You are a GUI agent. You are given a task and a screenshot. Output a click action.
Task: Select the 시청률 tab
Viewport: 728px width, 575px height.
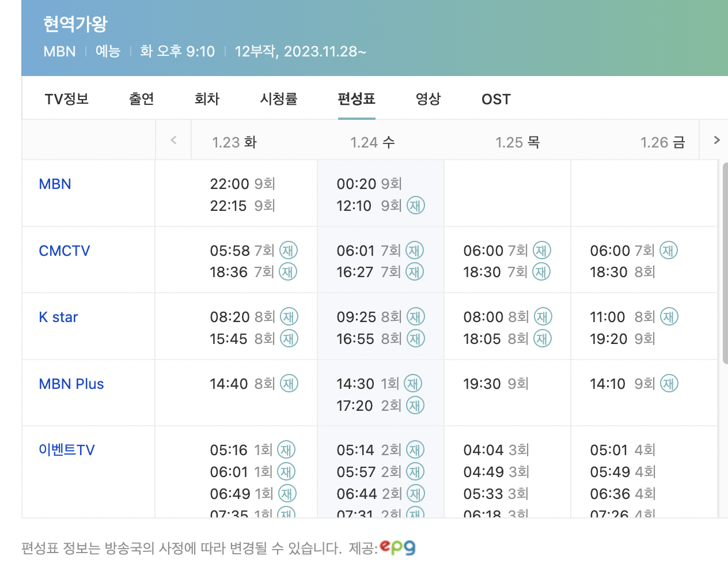[x=279, y=99]
